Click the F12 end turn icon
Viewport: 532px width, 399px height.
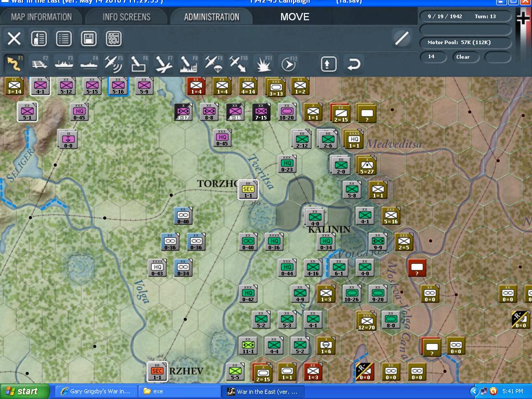[288, 63]
